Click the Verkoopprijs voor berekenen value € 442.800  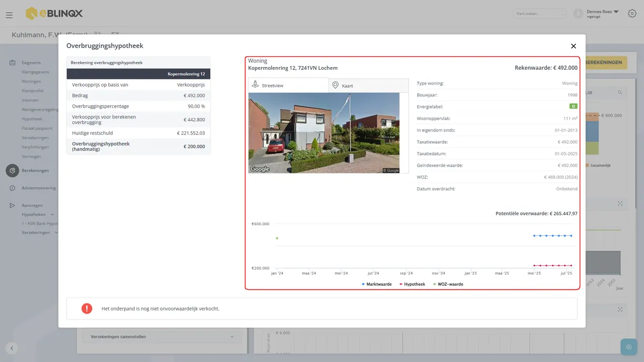pyautogui.click(x=194, y=120)
